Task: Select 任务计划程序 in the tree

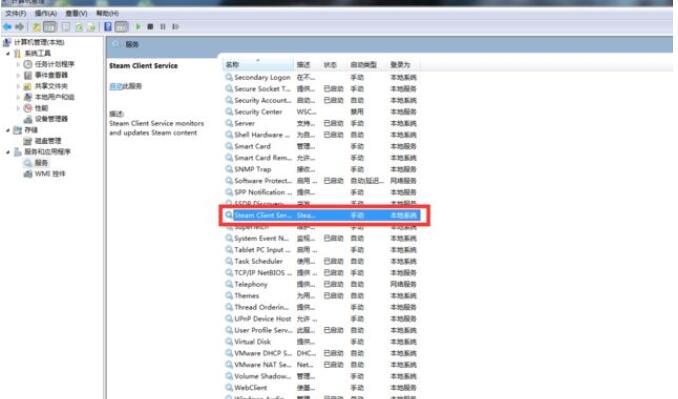Action: 54,64
